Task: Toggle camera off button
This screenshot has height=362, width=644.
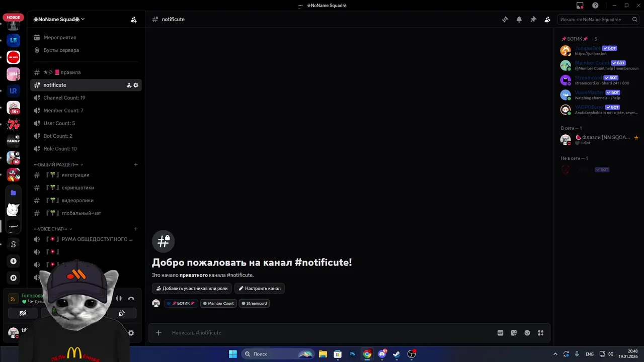Action: click(x=23, y=313)
